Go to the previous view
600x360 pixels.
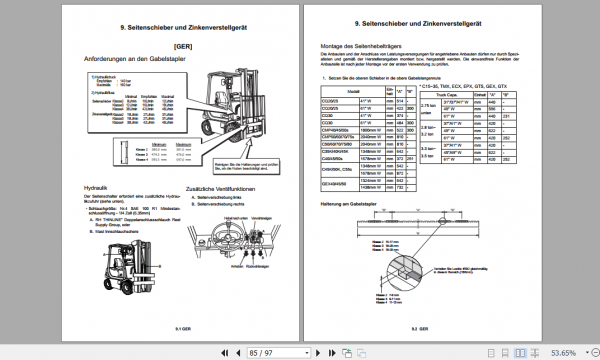[x=347, y=353]
